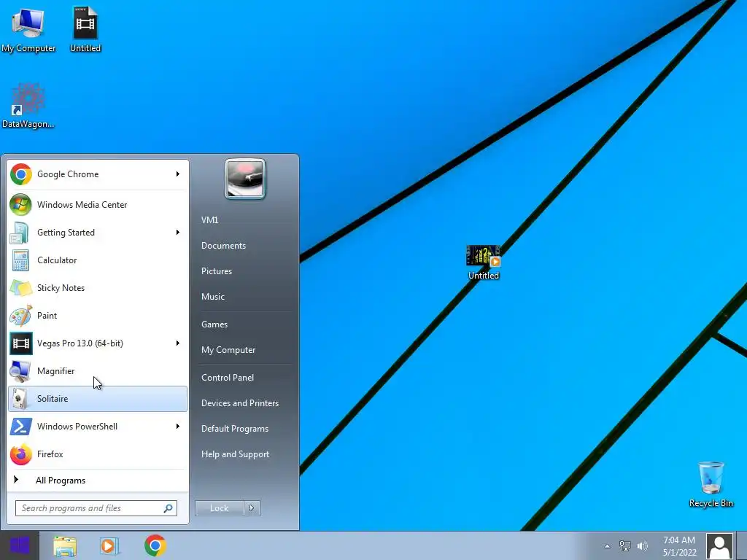
Task: Select the Untitled video file on desktop
Action: click(484, 262)
